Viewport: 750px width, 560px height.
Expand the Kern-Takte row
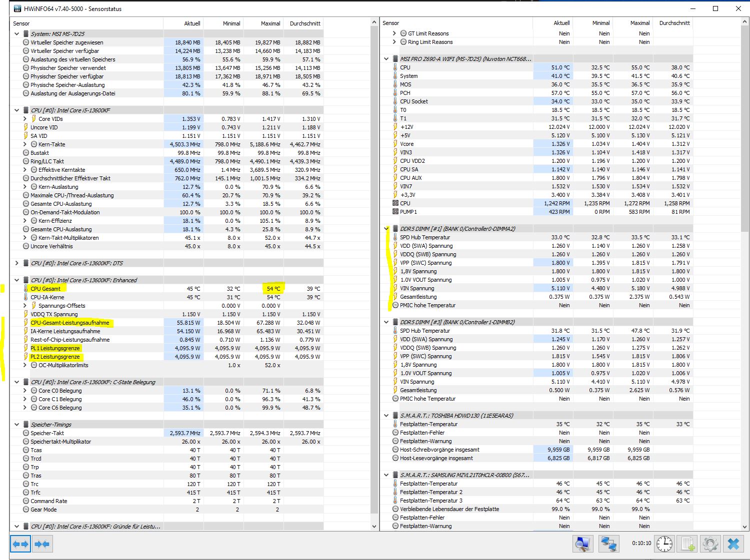pyautogui.click(x=25, y=144)
